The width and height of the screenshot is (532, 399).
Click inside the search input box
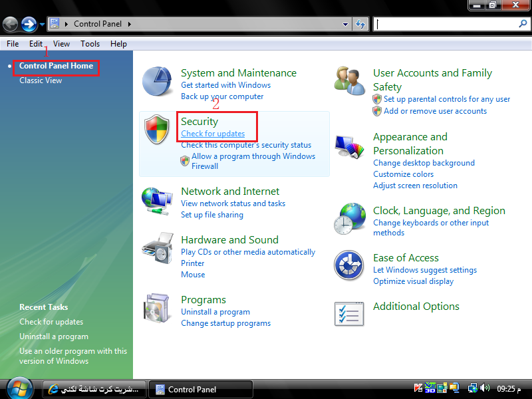point(446,24)
